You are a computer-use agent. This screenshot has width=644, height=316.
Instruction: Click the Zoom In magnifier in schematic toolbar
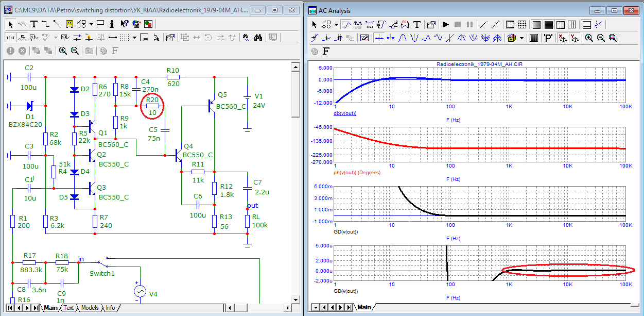(x=63, y=51)
